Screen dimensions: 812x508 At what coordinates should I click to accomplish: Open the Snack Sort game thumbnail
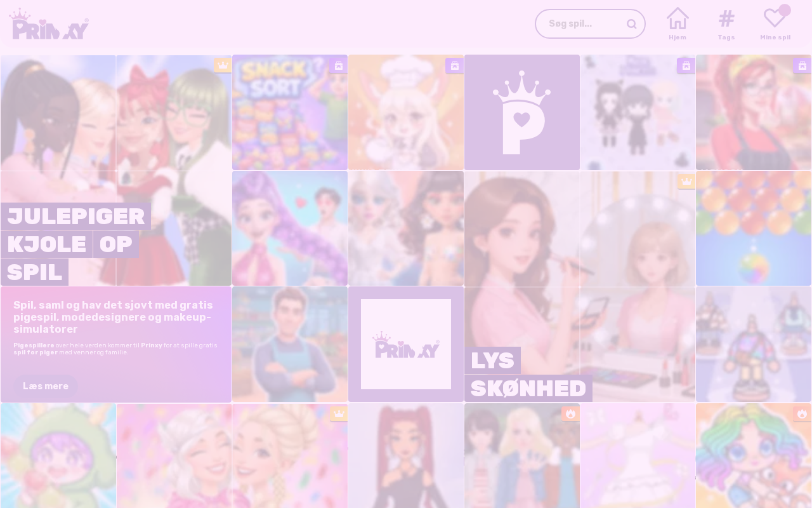pyautogui.click(x=290, y=112)
